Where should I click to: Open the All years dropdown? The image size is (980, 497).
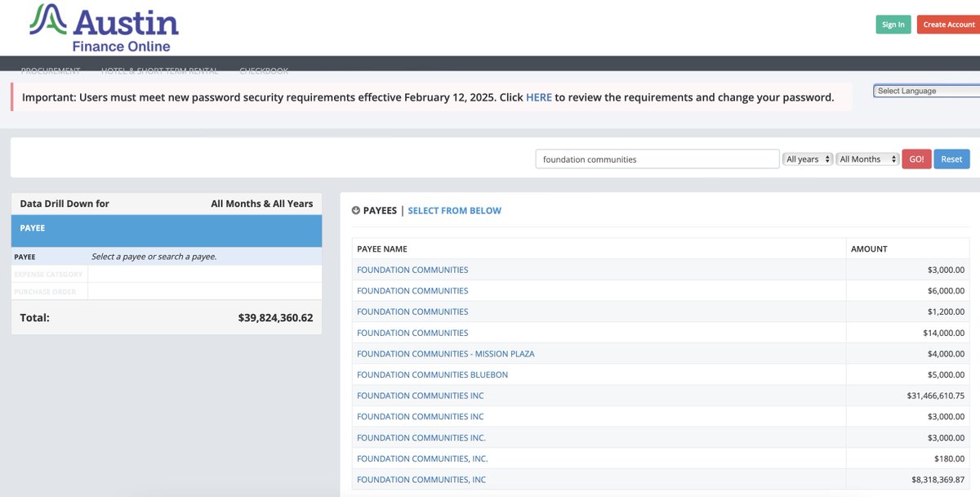point(808,159)
